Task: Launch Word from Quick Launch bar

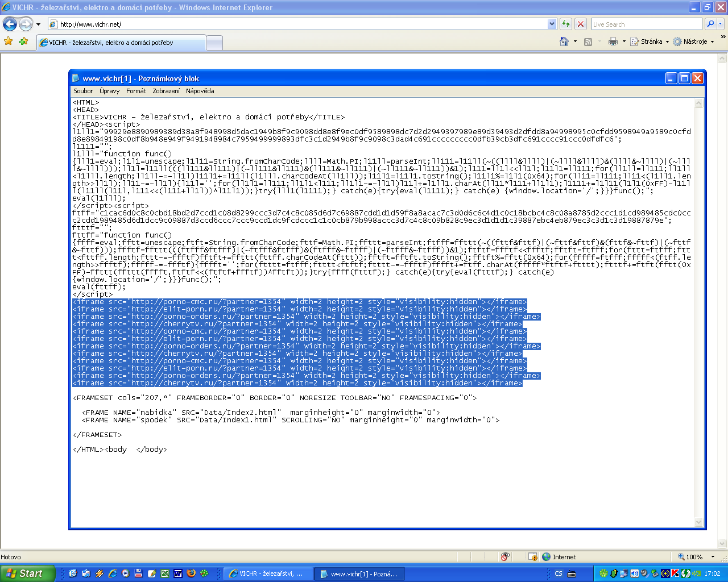Action: 177,573
